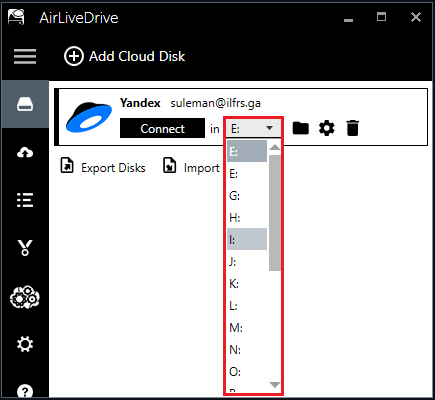Minimize the AirLiveDrive window
This screenshot has height=400, width=435.
pyautogui.click(x=348, y=20)
